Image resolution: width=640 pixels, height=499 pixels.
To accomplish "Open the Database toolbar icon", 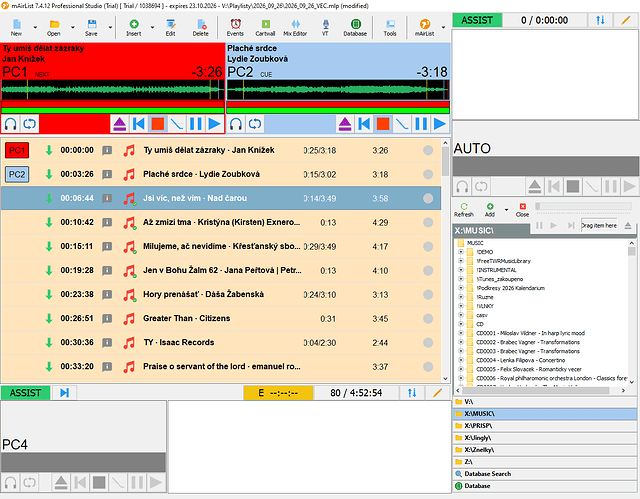I will click(355, 27).
